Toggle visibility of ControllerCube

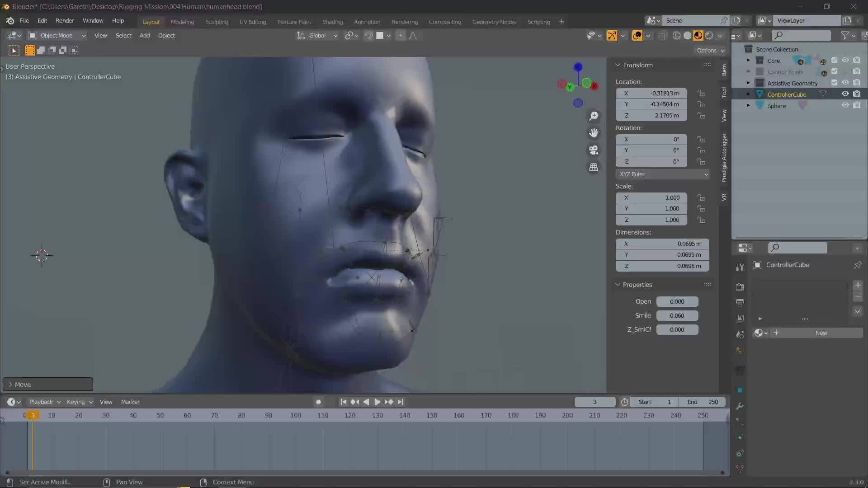point(845,94)
